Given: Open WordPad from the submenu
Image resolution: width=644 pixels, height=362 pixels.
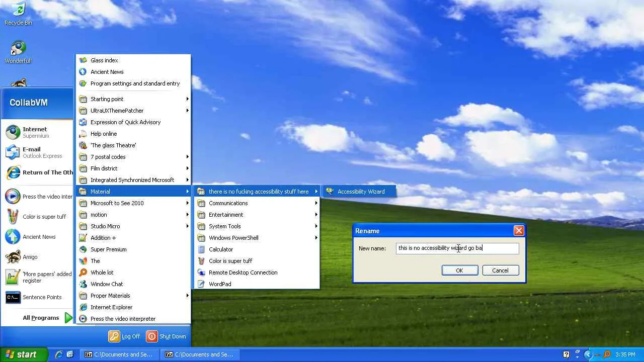Looking at the screenshot, I should 257,284.
